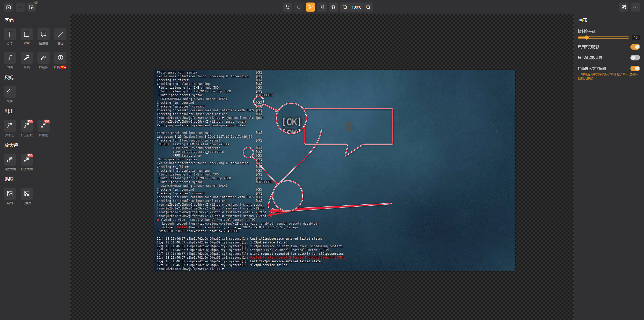Viewport: 644px width, 320px height.
Task: Click the control radius value 10 field
Action: (x=636, y=38)
